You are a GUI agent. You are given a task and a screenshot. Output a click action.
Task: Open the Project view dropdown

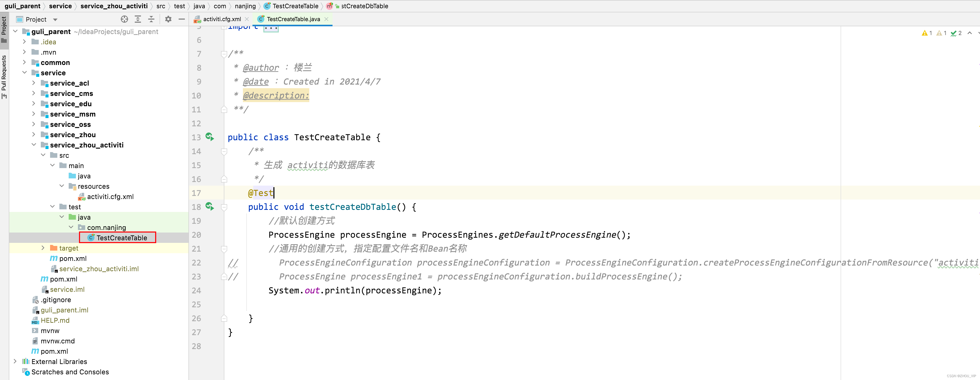55,19
